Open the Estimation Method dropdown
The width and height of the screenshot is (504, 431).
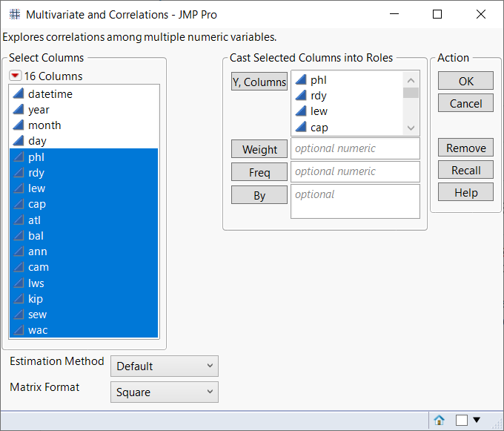point(164,366)
